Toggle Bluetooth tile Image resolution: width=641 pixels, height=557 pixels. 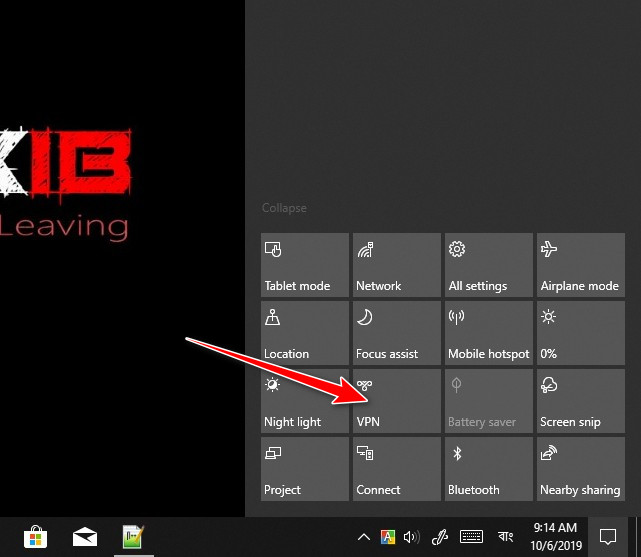coord(489,469)
